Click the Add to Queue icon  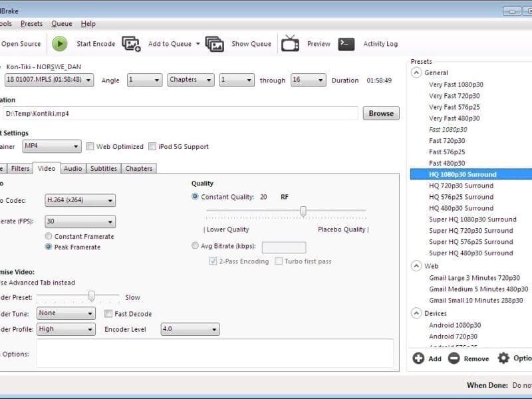click(x=132, y=44)
